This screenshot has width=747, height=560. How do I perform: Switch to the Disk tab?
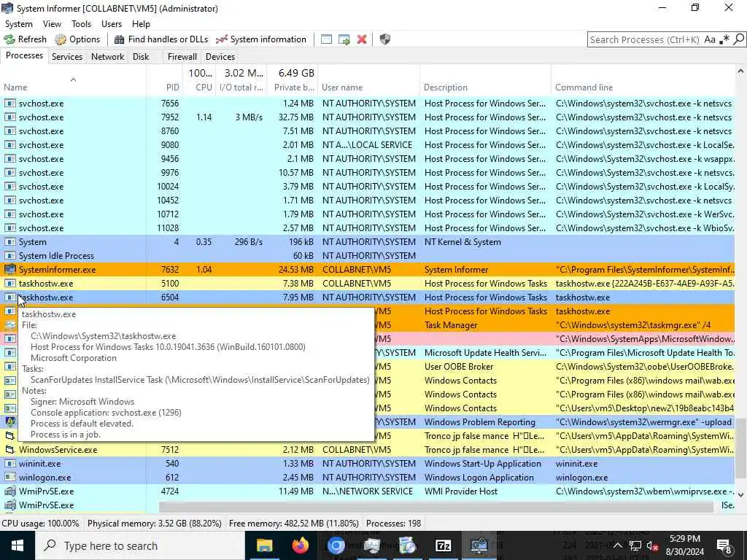pyautogui.click(x=141, y=57)
